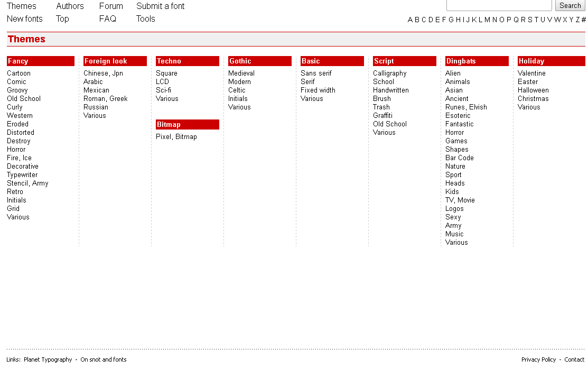Open the Privacy Policy link
This screenshot has height=369, width=588.
[538, 359]
